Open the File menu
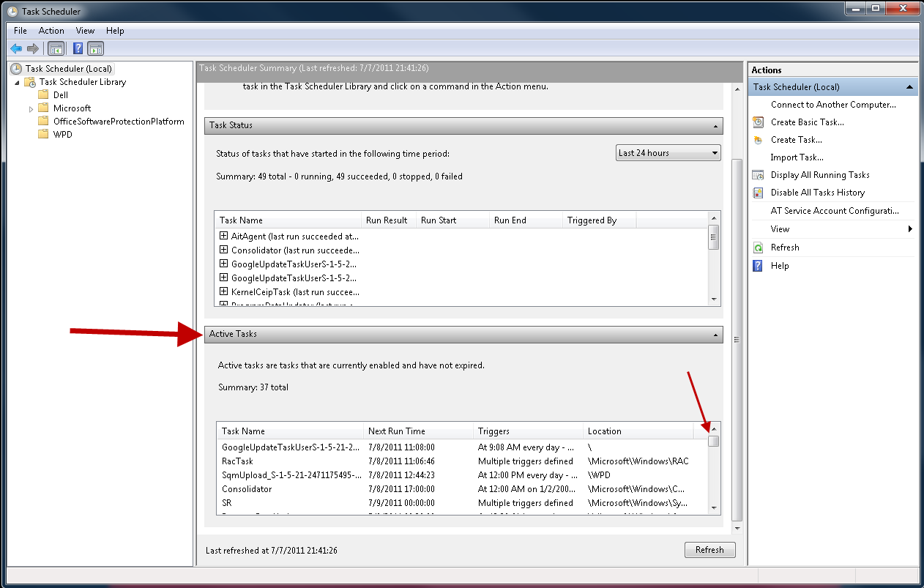This screenshot has width=924, height=588. tap(21, 31)
